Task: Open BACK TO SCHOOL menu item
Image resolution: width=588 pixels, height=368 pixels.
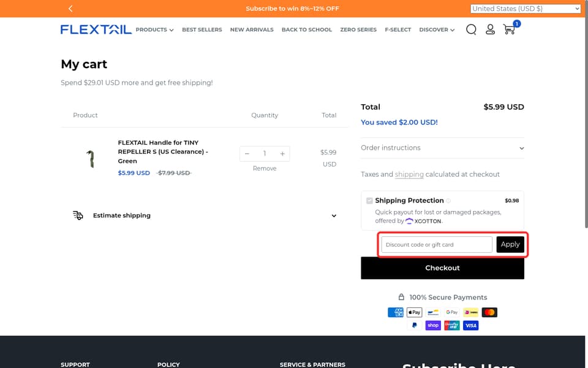Action: tap(307, 29)
